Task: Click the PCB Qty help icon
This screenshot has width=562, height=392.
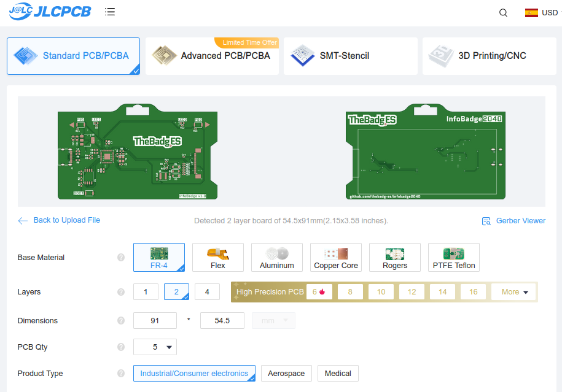Action: pyautogui.click(x=121, y=347)
